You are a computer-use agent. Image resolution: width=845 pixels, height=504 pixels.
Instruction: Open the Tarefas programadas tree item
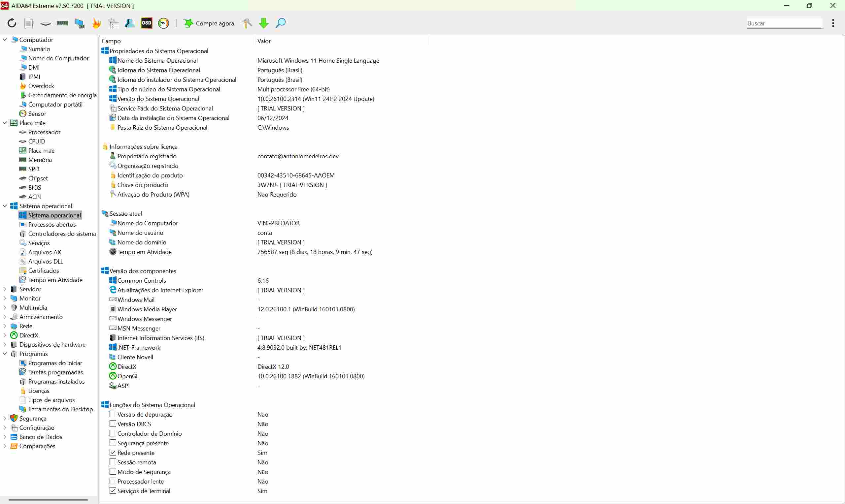point(55,372)
